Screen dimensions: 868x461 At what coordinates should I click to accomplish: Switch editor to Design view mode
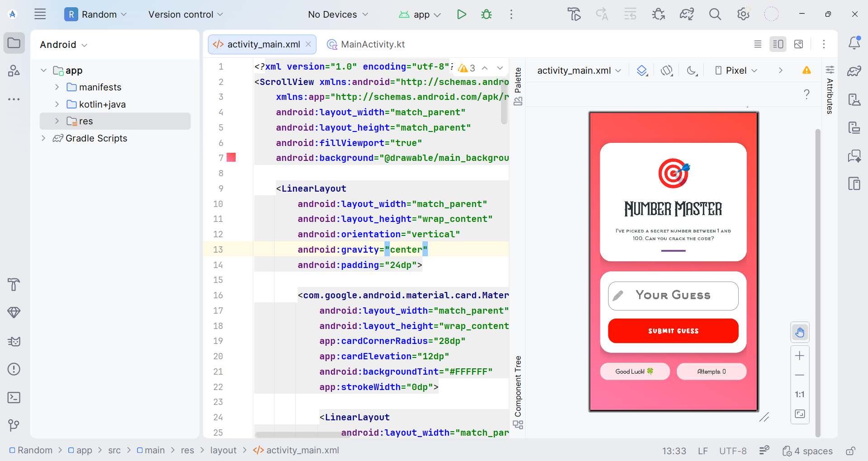pyautogui.click(x=799, y=44)
